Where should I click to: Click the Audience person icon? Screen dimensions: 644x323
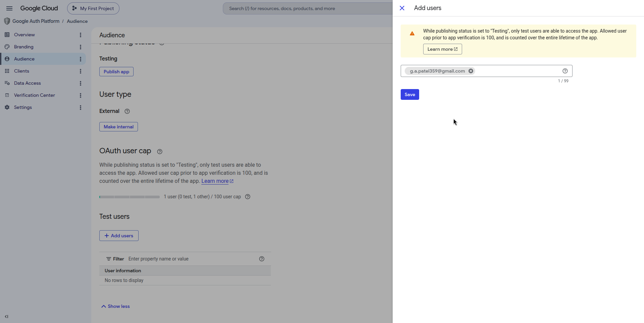pos(7,59)
